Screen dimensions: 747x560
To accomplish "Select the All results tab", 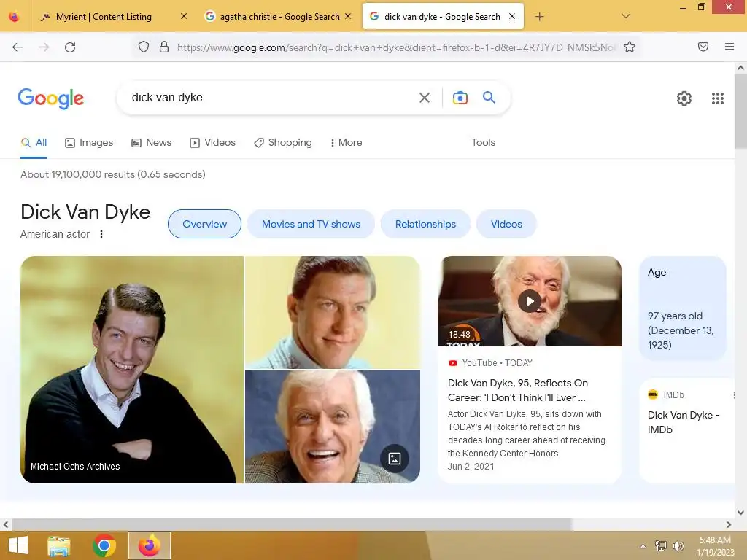I will click(x=34, y=142).
